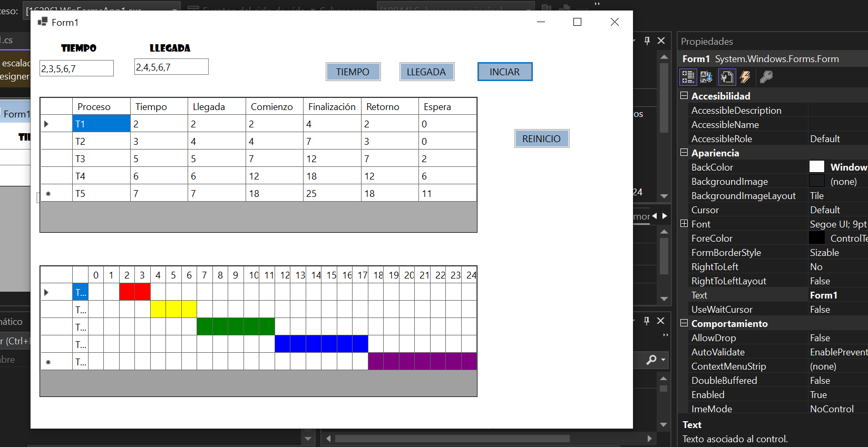Click the Alphabetical sort icon in Propiedades
This screenshot has width=868, height=447.
[707, 77]
